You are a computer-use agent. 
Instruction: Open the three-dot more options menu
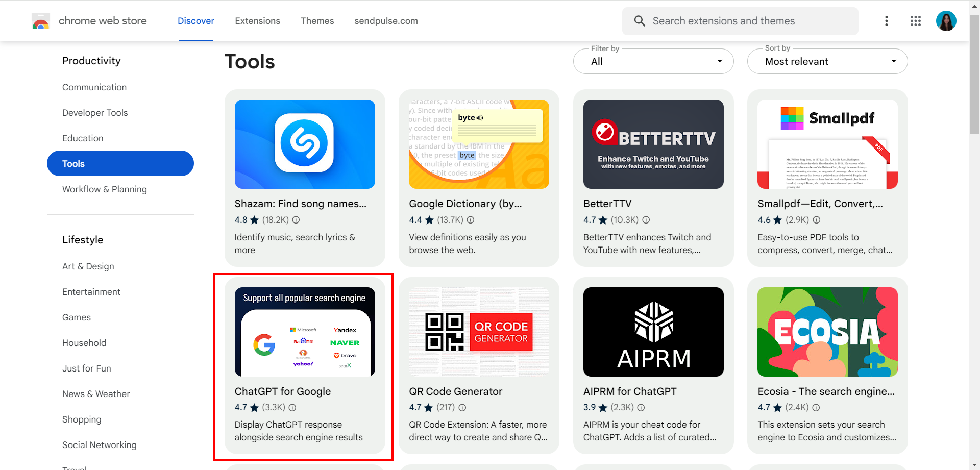[x=887, y=21]
